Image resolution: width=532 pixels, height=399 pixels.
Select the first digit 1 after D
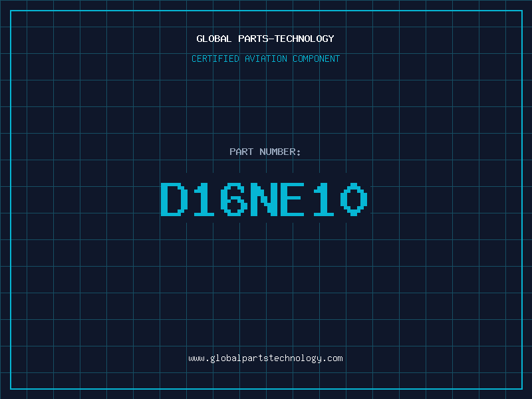pyautogui.click(x=204, y=199)
